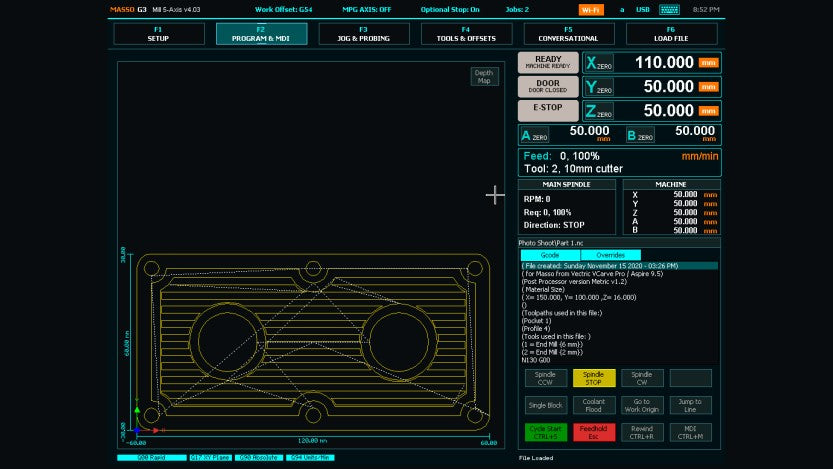Switch to F3 Jog & Probing tab

click(x=362, y=34)
